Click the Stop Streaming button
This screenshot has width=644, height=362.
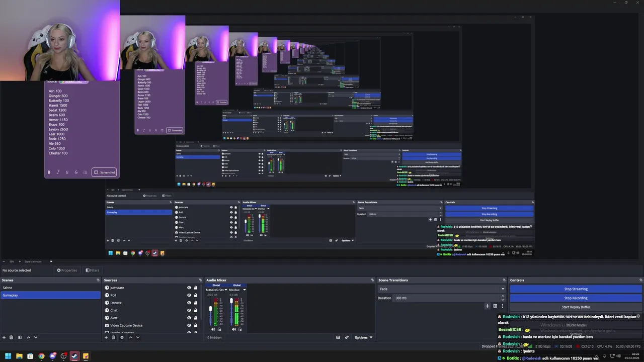tap(576, 289)
